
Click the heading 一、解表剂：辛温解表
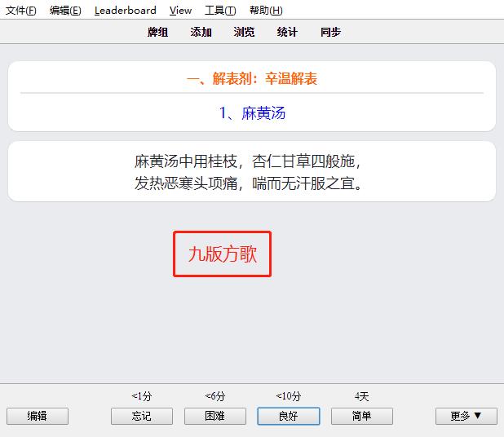pos(252,78)
